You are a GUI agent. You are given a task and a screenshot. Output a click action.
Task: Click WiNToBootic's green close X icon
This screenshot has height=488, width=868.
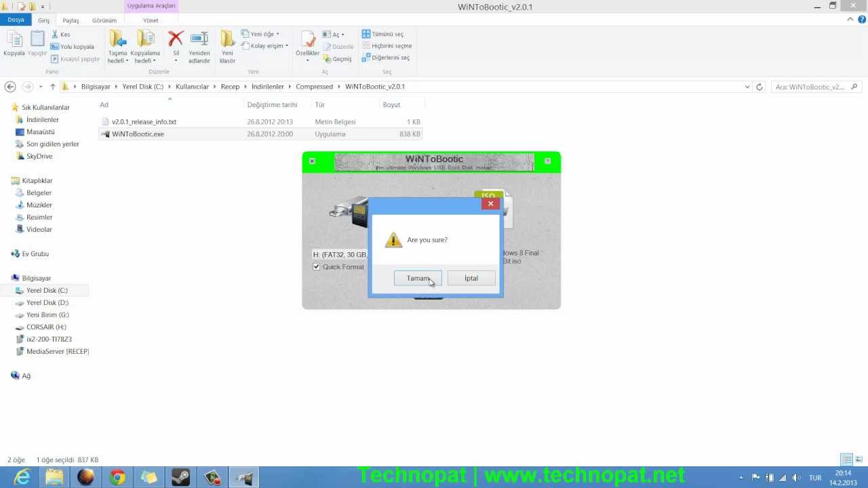click(x=312, y=161)
